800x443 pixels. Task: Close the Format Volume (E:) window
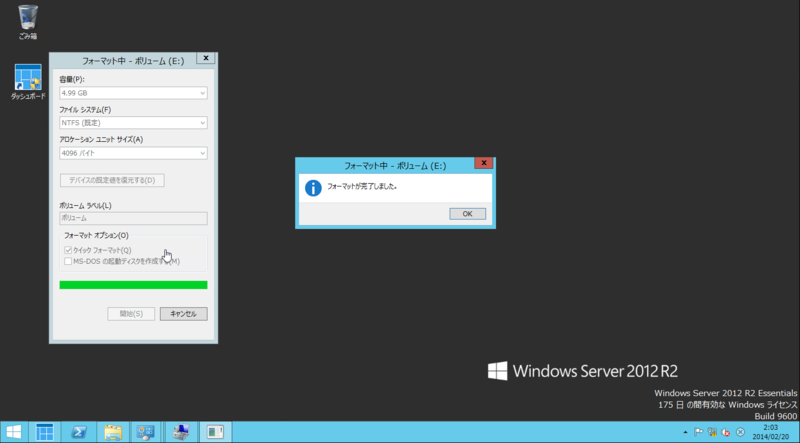point(206,58)
